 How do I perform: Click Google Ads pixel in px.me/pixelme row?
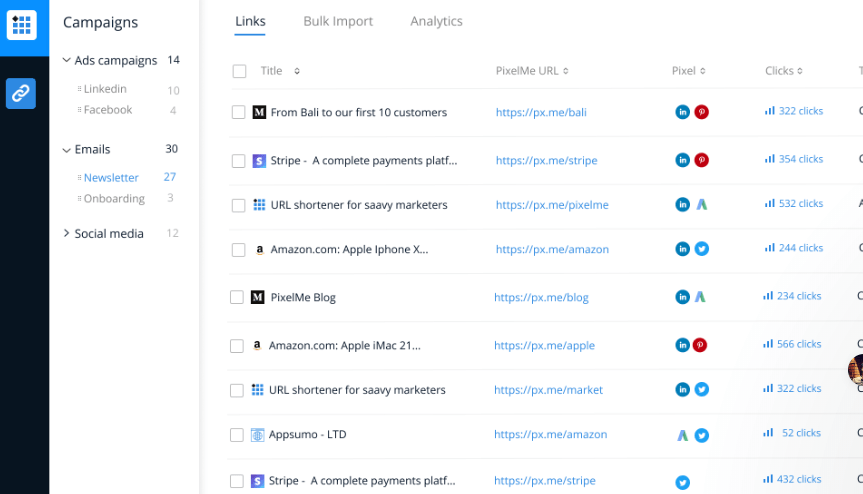tap(701, 205)
